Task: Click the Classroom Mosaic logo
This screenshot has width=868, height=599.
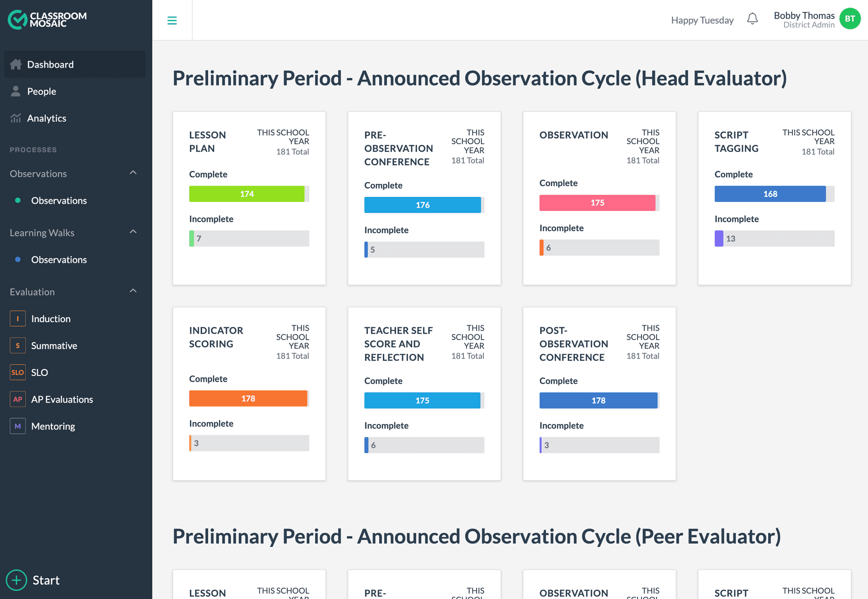Action: click(47, 19)
